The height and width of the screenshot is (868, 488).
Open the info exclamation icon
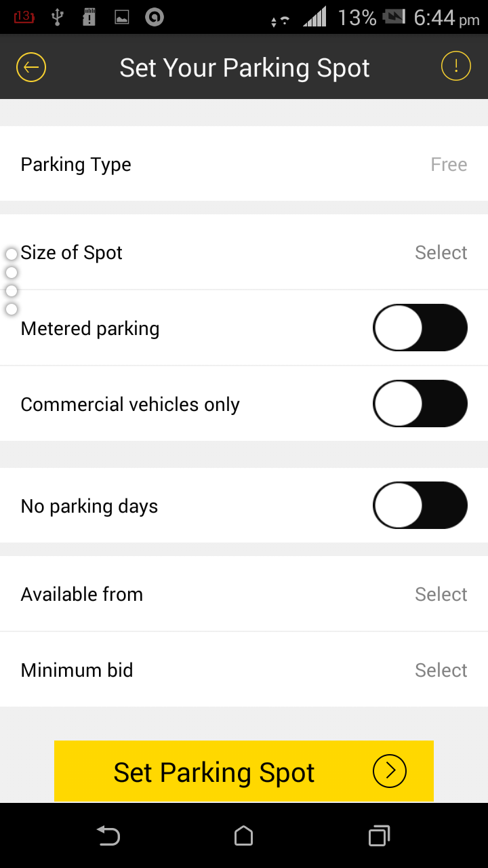456,66
